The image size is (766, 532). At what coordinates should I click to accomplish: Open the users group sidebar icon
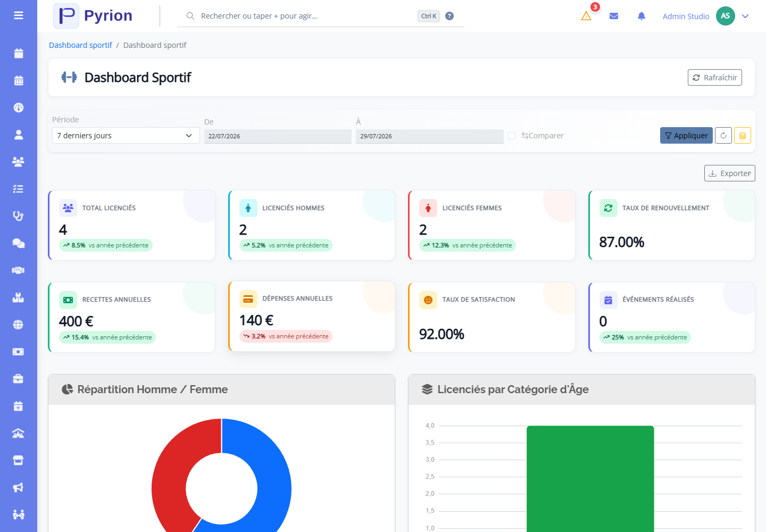(19, 162)
